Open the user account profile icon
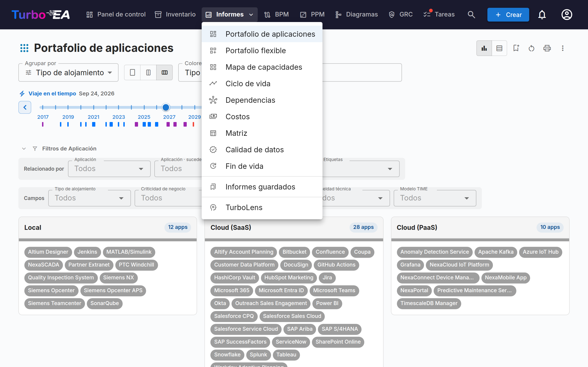This screenshot has height=367, width=588. pos(567,14)
